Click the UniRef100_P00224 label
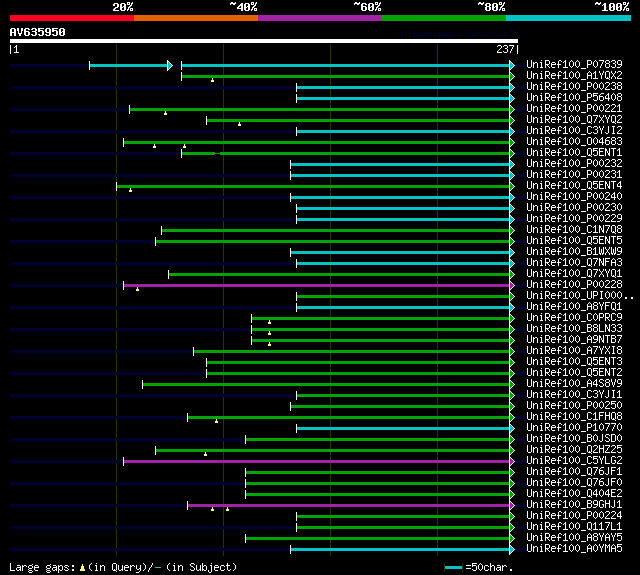Screen dimensions: 640x575 coord(574,516)
